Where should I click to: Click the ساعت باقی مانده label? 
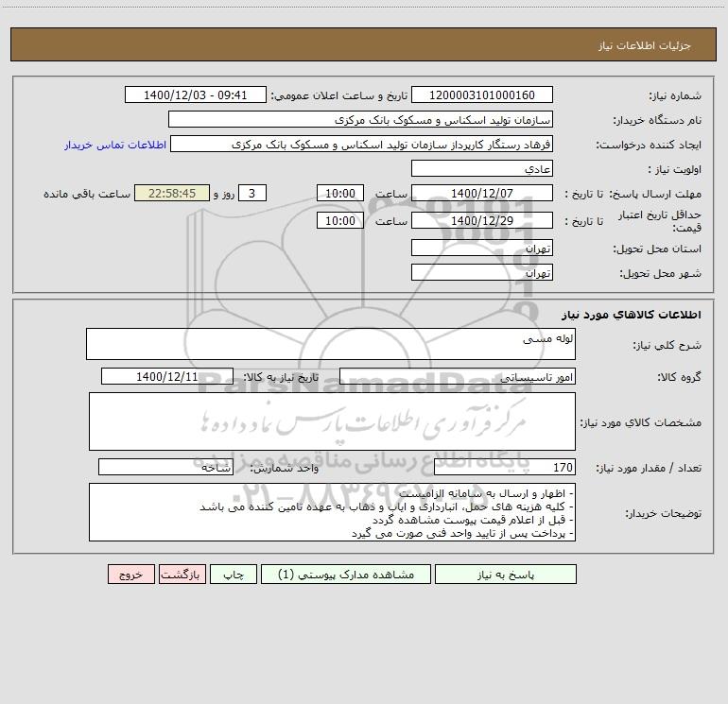(x=87, y=194)
